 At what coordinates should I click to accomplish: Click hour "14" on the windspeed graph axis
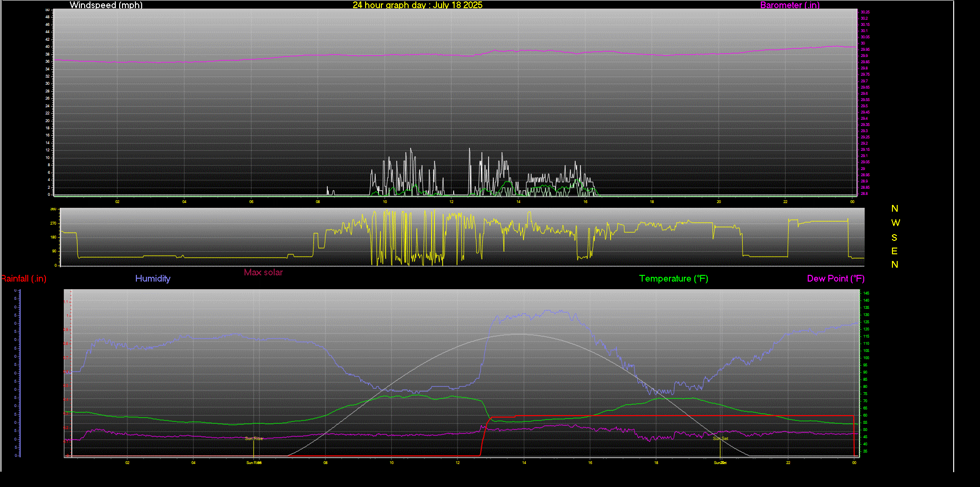point(518,202)
